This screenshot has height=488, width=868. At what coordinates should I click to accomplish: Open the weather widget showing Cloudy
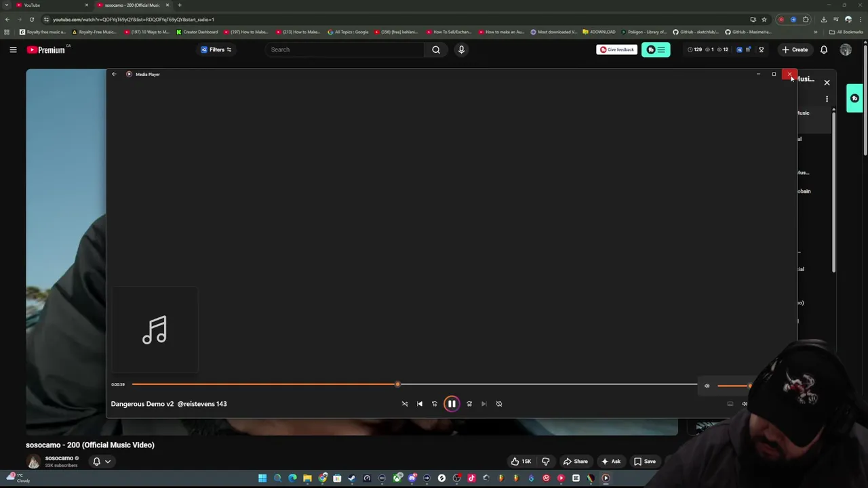pyautogui.click(x=18, y=479)
